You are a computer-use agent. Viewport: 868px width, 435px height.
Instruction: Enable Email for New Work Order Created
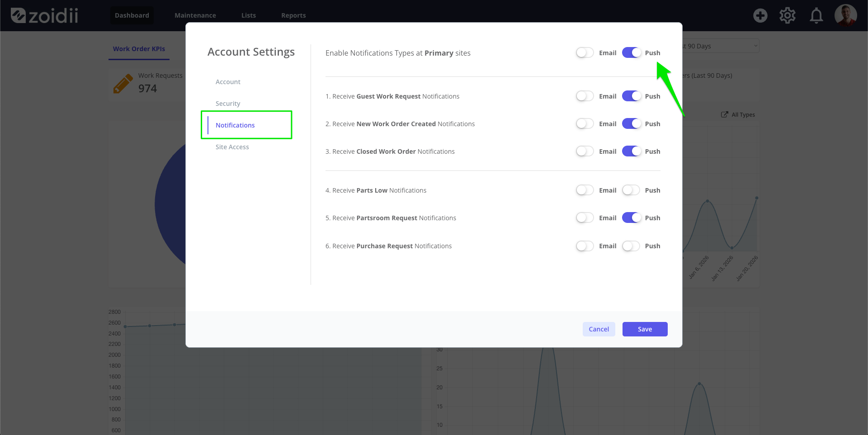pyautogui.click(x=585, y=124)
